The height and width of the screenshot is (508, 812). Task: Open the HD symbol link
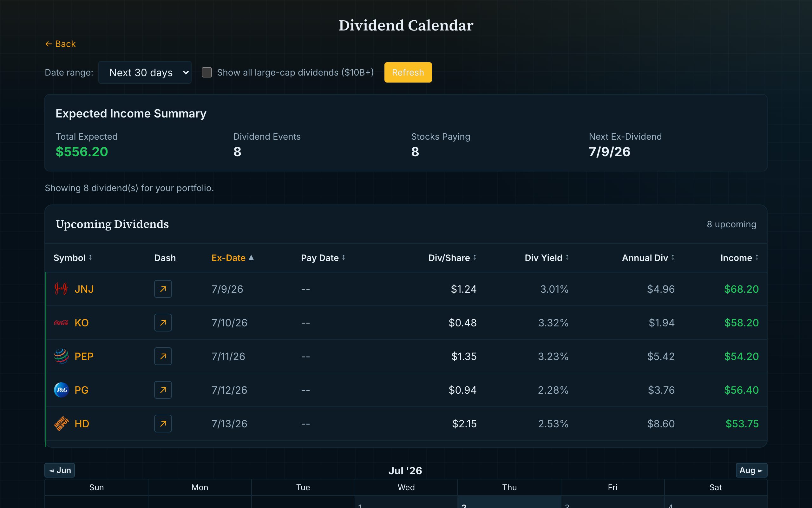tap(82, 423)
